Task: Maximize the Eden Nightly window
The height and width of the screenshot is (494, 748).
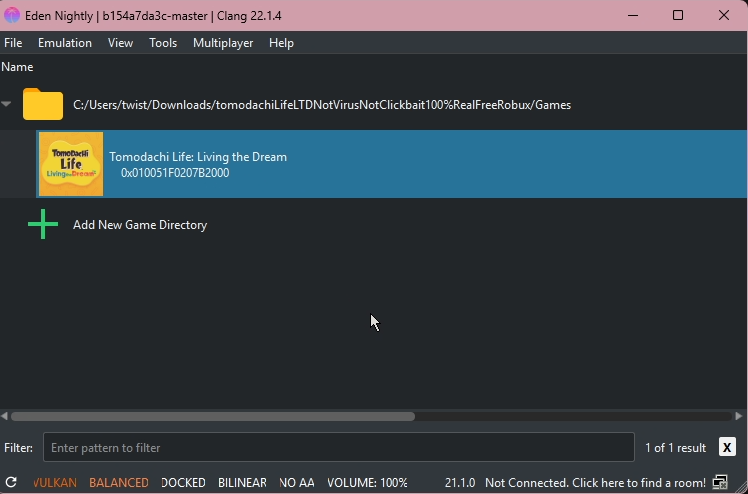Action: coord(678,15)
